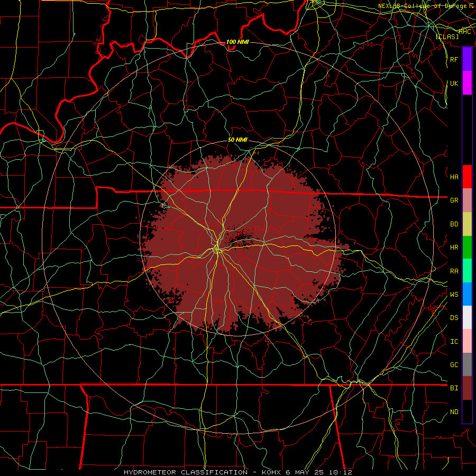This screenshot has width=476, height=476.
Task: Click the WS legend label
Action: 454,295
